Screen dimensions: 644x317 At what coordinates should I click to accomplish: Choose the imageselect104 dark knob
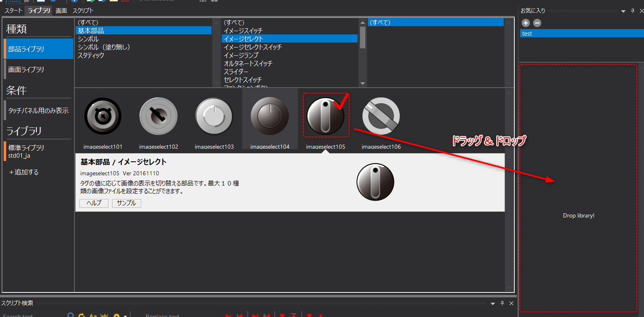(x=270, y=116)
